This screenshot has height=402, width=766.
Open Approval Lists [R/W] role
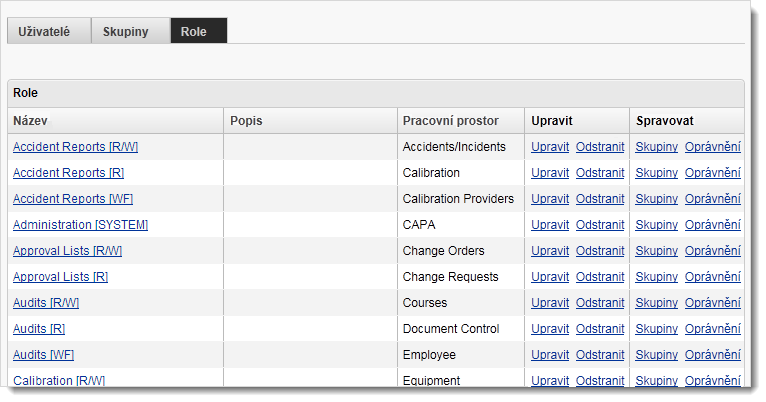coord(67,251)
